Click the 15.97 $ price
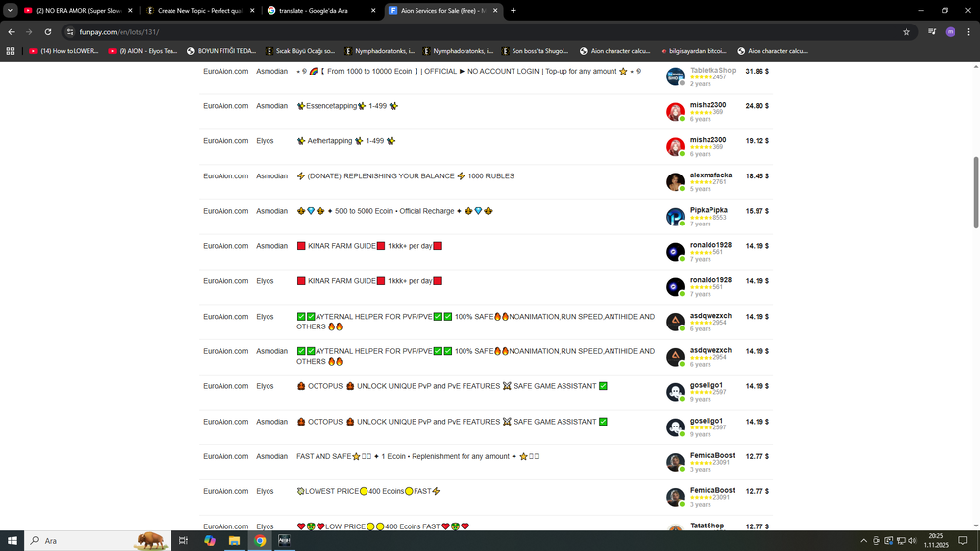 coord(757,211)
